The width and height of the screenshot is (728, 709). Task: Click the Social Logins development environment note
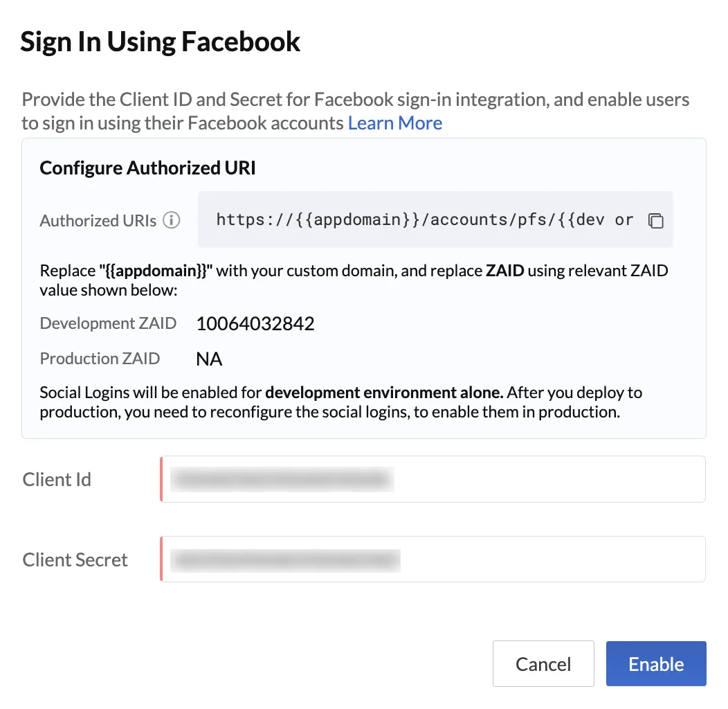click(x=340, y=402)
